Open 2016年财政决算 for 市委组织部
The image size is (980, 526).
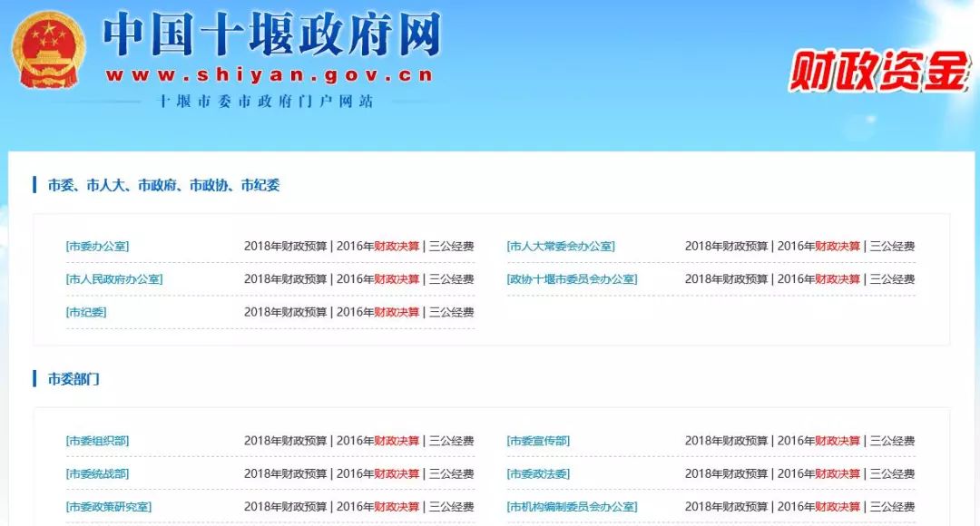coord(378,441)
